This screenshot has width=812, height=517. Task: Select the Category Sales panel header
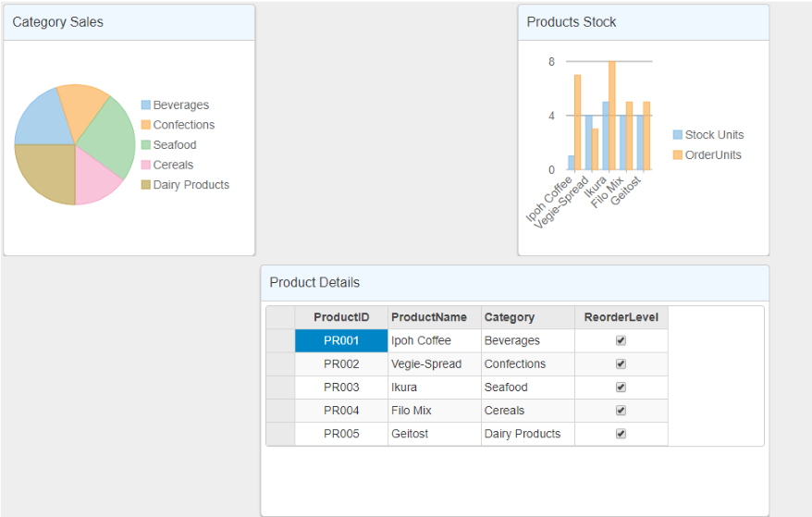[129, 22]
